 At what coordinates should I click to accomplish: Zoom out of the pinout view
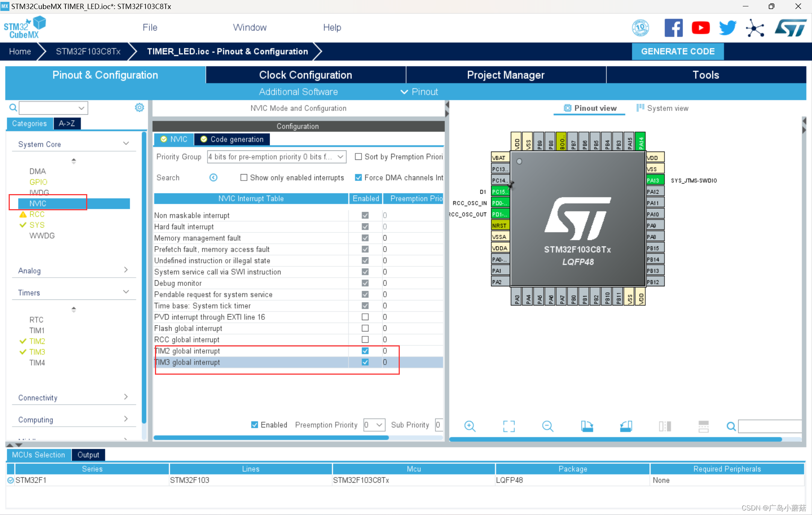click(548, 426)
